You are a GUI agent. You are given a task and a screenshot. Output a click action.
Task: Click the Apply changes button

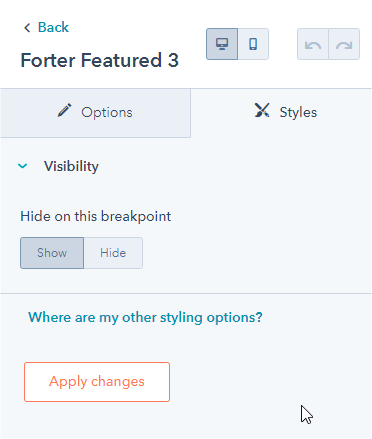97,382
